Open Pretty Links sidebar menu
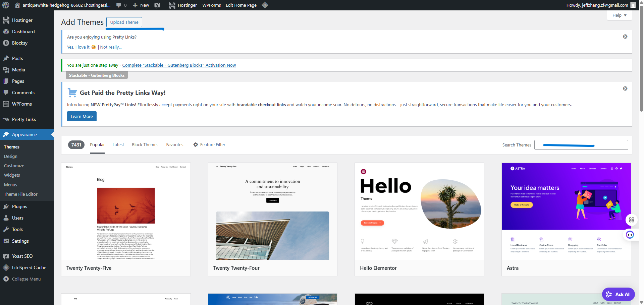644x305 pixels. 27,119
